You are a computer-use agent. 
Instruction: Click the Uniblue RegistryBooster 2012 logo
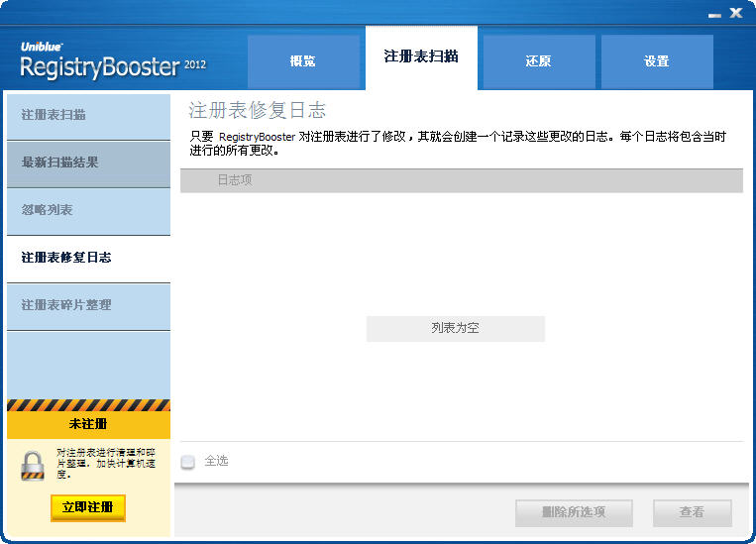pyautogui.click(x=113, y=60)
